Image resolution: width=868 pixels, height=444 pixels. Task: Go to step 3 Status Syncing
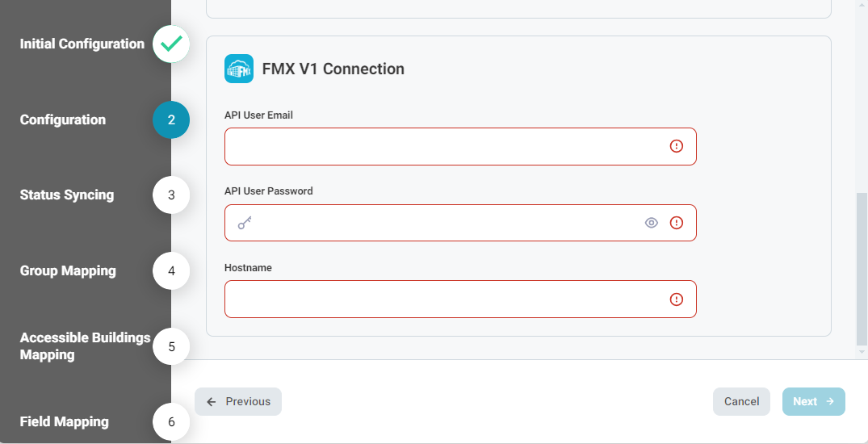[x=171, y=195]
